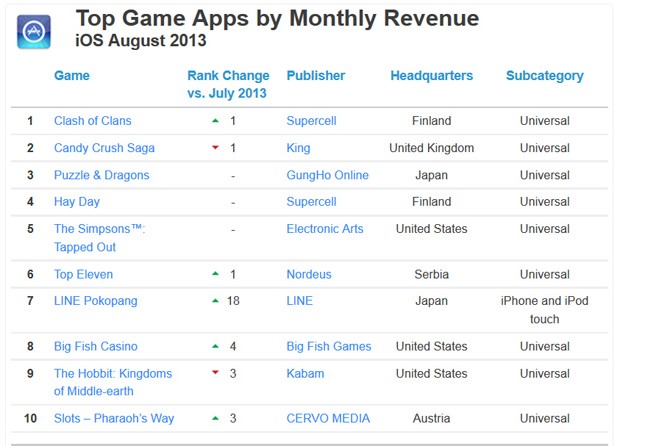645x446 pixels.
Task: Click the red down arrow for Candy Crush Saga
Action: coord(214,148)
